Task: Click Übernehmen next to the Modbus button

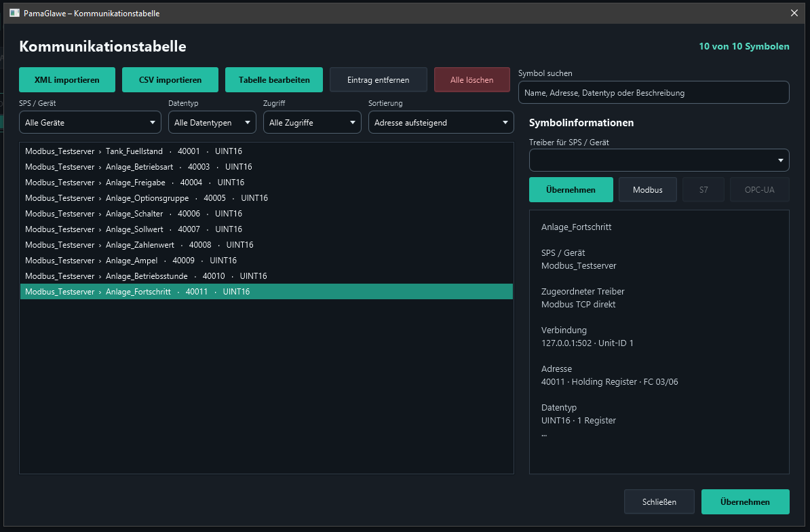Action: click(571, 189)
